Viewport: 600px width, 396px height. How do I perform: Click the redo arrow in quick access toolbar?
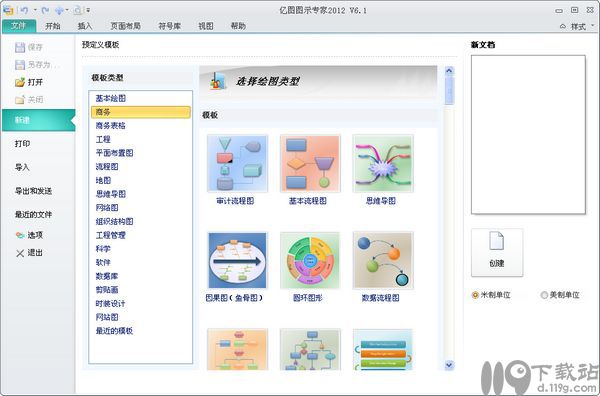tap(45, 10)
